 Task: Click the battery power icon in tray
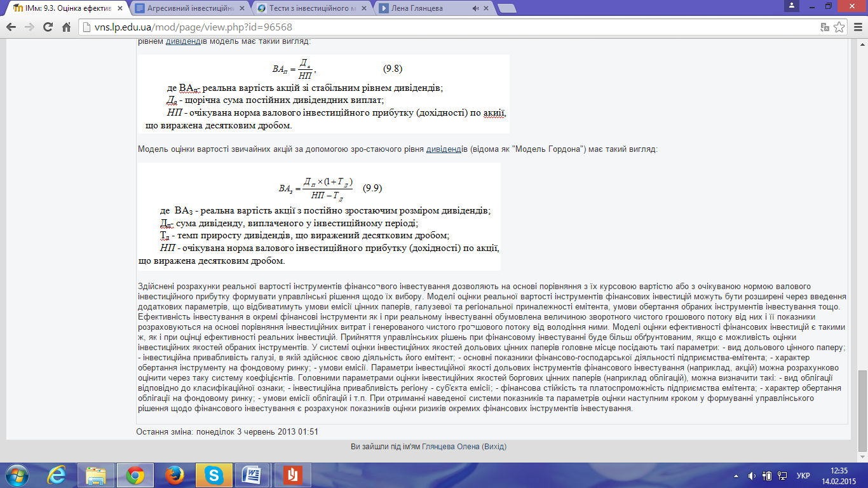coord(766,475)
